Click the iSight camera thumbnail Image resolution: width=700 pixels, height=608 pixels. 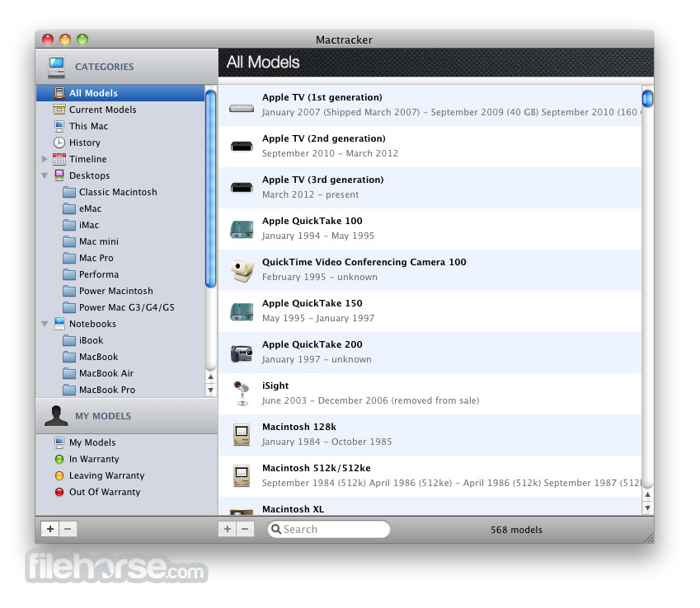coord(242,393)
